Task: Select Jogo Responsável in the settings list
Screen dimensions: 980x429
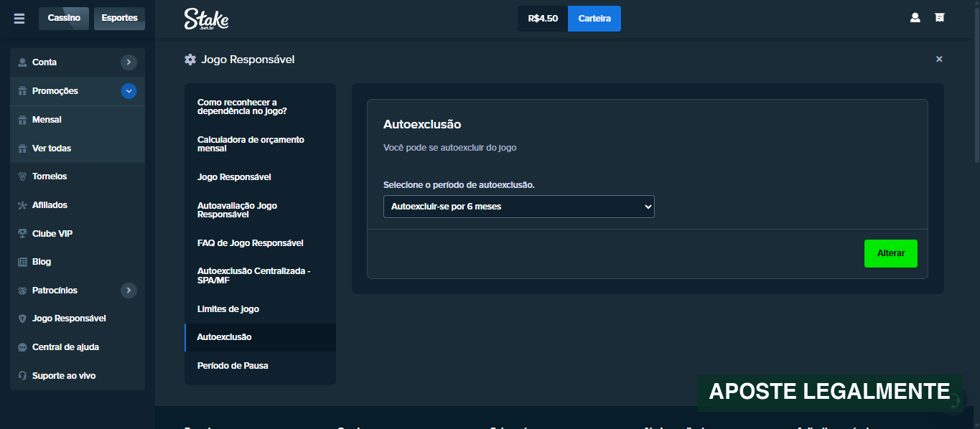Action: tap(260, 177)
